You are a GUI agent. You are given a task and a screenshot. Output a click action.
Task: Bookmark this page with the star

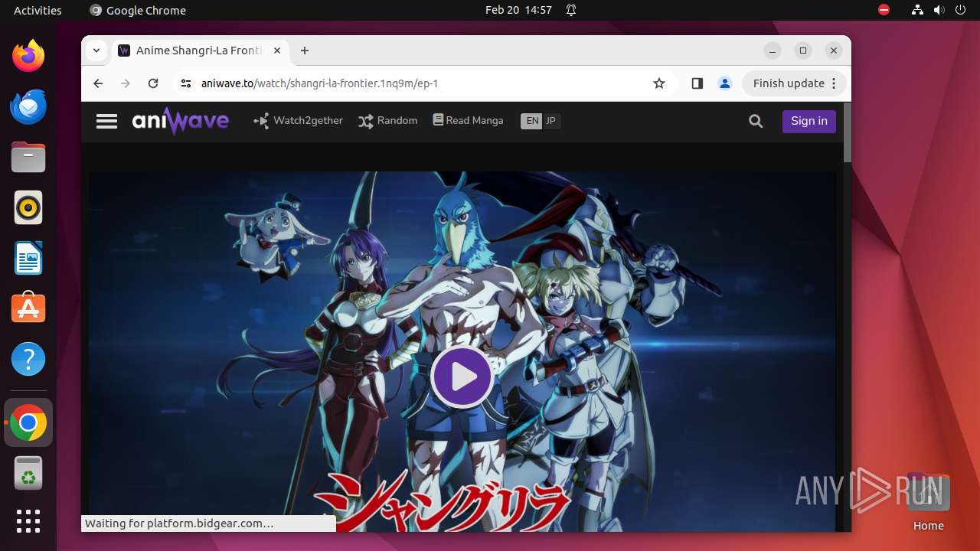pos(659,83)
